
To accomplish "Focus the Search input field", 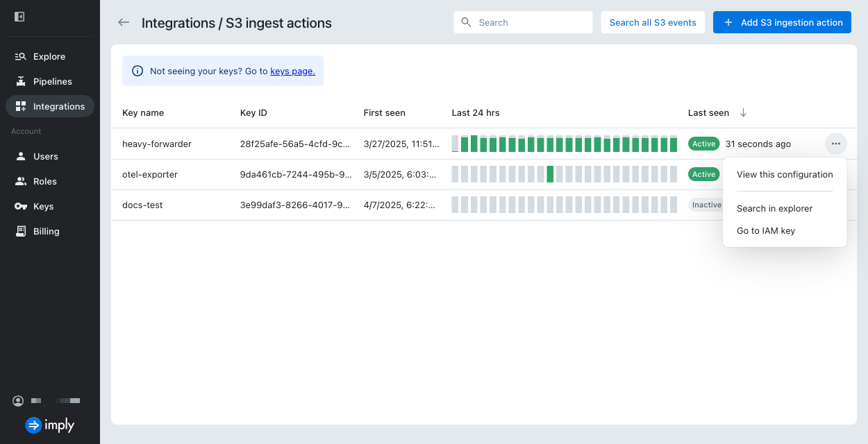I will 524,22.
